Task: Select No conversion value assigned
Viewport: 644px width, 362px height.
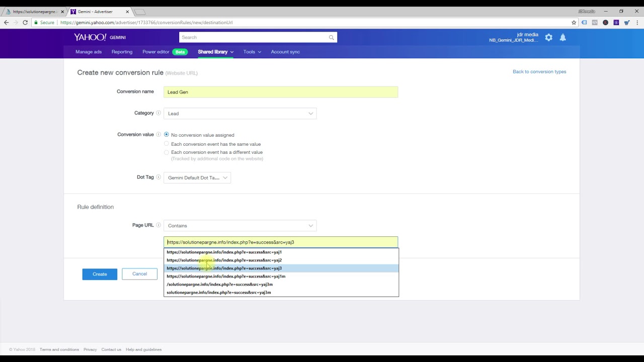Action: point(167,135)
